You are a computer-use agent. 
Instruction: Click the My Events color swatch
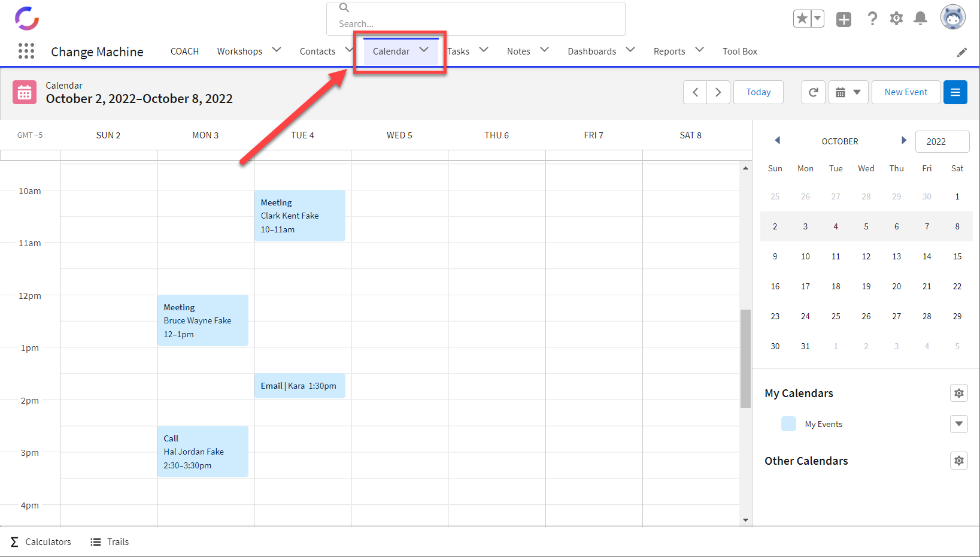pyautogui.click(x=788, y=424)
